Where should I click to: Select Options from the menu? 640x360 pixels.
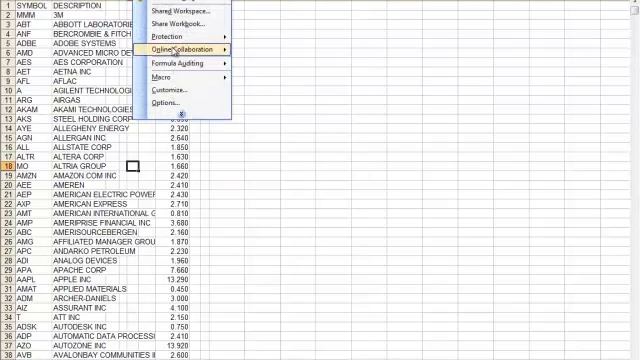(x=182, y=102)
